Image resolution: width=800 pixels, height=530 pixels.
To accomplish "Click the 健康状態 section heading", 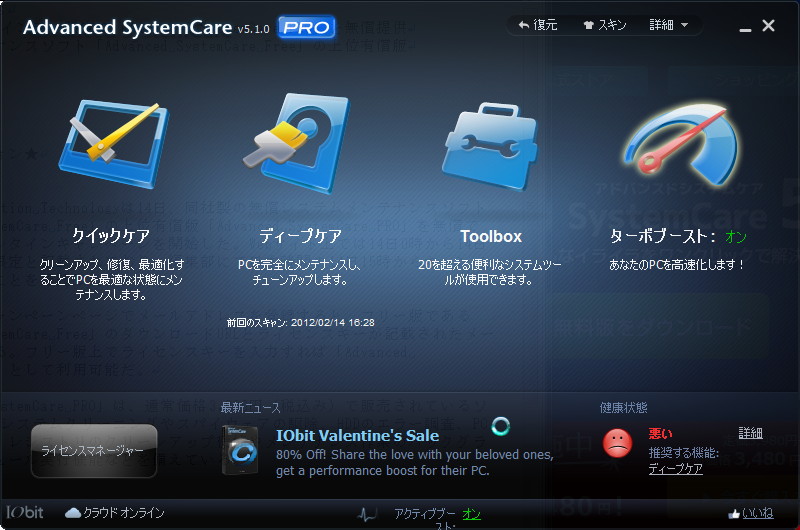I will tap(623, 408).
